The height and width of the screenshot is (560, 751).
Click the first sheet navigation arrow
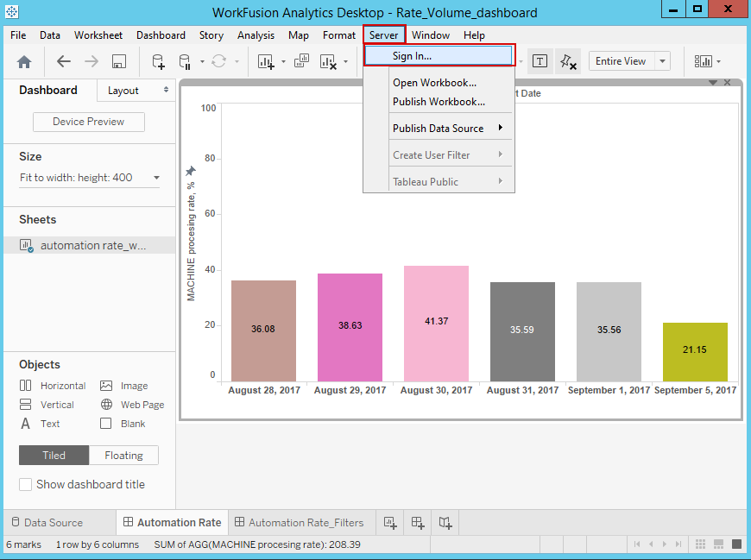637,544
